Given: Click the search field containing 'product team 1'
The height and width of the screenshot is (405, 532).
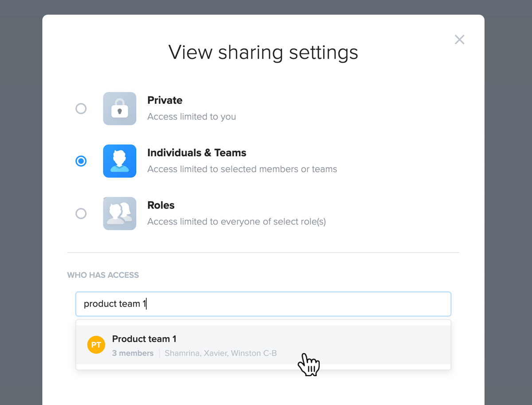Looking at the screenshot, I should (x=263, y=304).
